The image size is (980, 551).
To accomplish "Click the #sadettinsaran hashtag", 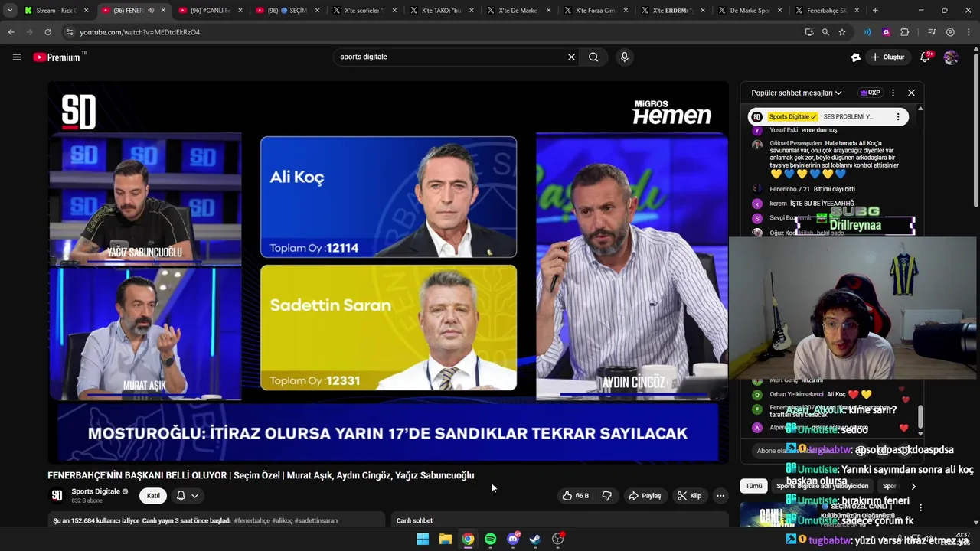I will tap(315, 520).
